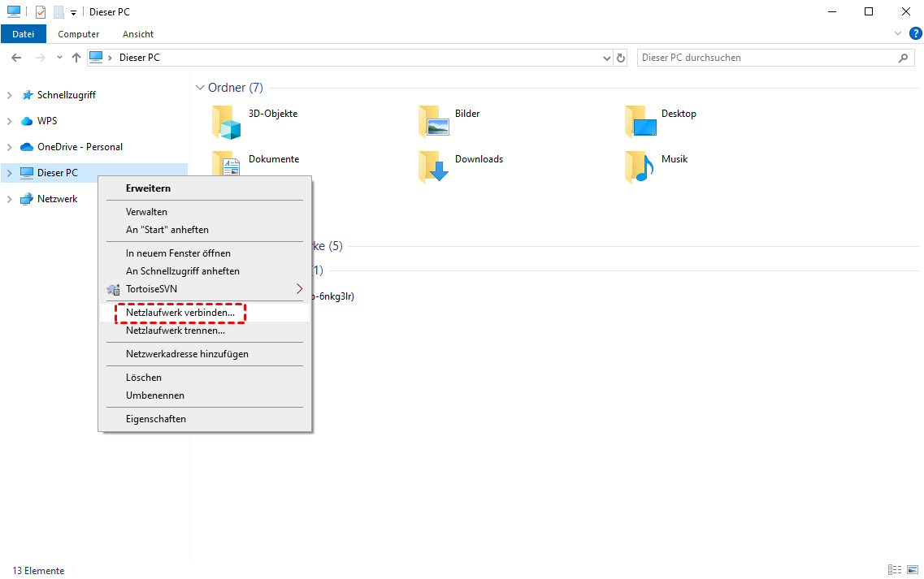Select WPS in navigation pane

47,121
